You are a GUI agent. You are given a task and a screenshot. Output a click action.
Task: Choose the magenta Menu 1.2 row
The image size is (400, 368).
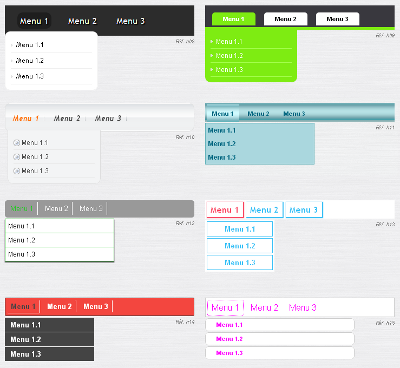point(280,339)
